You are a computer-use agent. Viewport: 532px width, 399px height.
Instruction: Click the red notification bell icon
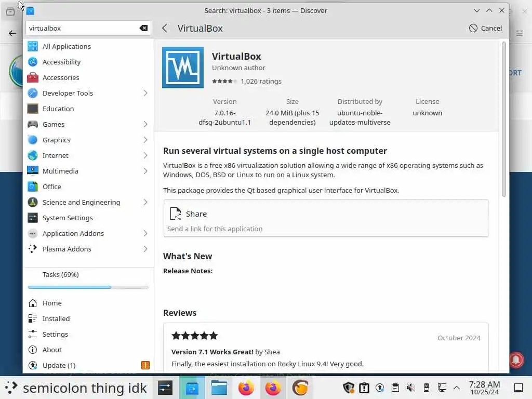point(516,360)
